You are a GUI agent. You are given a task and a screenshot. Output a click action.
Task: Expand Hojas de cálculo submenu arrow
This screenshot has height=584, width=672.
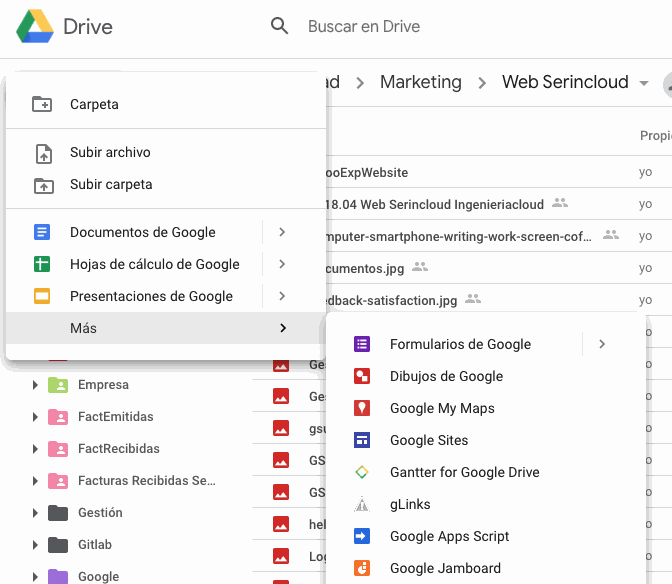tap(282, 264)
